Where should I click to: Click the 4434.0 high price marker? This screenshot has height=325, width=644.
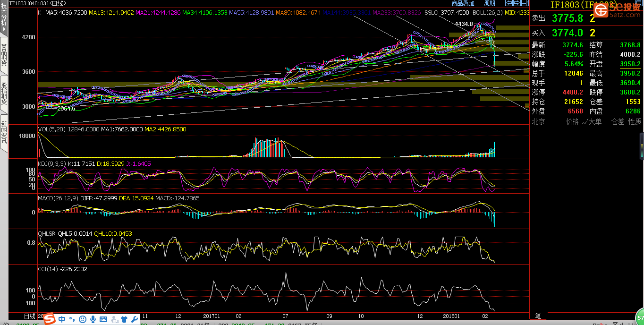tap(464, 24)
